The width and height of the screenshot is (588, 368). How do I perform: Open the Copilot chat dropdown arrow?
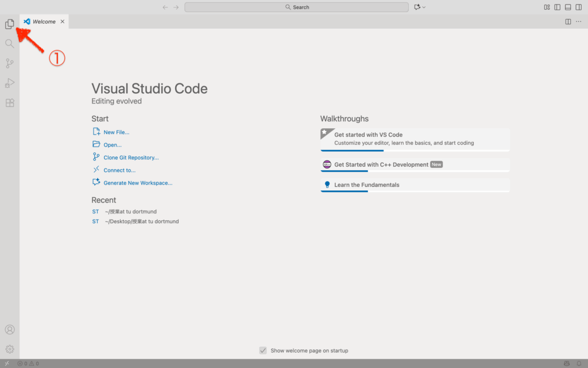coord(424,7)
